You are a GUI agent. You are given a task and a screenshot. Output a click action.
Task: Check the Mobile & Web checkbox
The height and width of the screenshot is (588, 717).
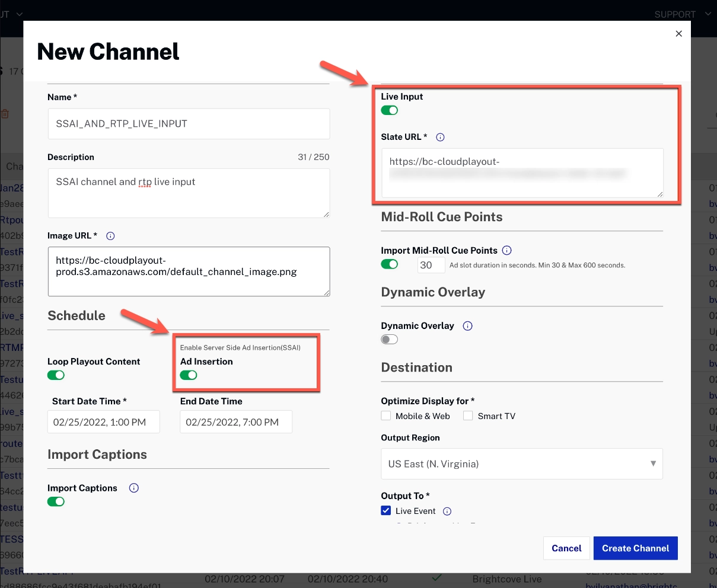[386, 416]
